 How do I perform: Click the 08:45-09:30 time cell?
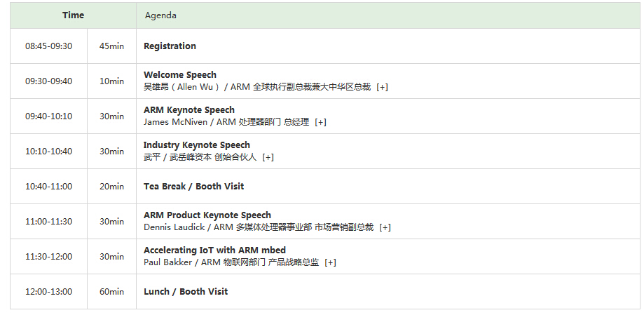[x=48, y=46]
